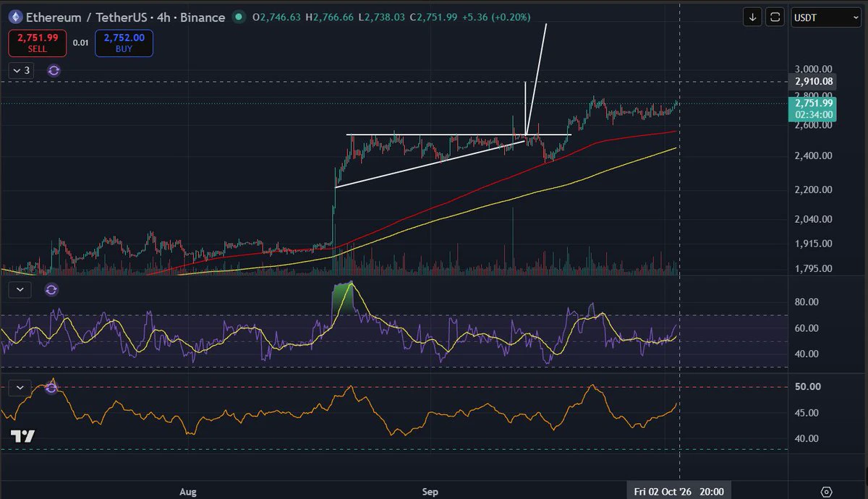Click the blue BUY 2,752.00 button
The height and width of the screenshot is (499, 868).
click(x=124, y=43)
